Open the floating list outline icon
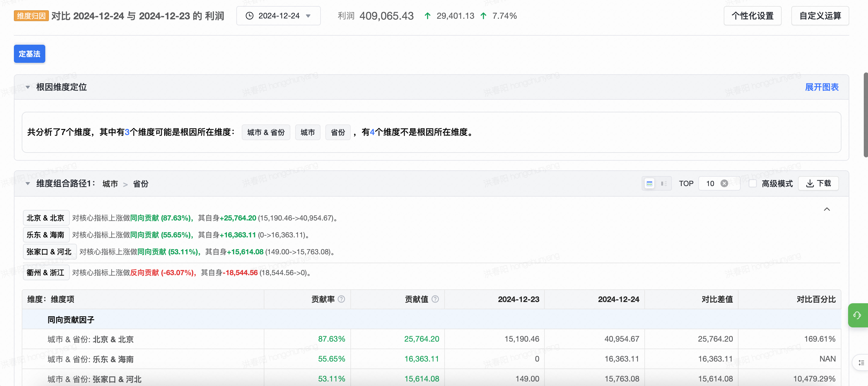Screen dimensions: 868x386 pyautogui.click(x=861, y=363)
